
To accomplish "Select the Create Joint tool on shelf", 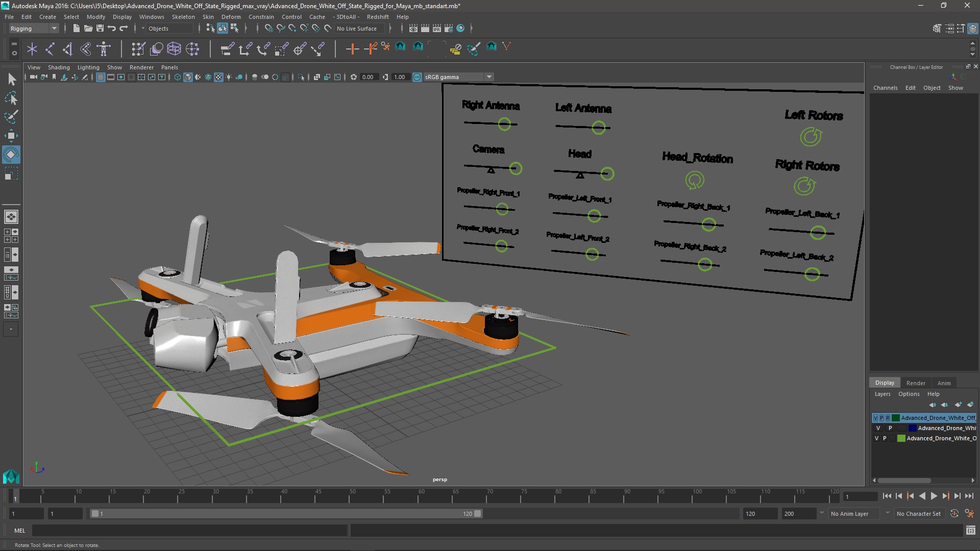I will pos(50,49).
